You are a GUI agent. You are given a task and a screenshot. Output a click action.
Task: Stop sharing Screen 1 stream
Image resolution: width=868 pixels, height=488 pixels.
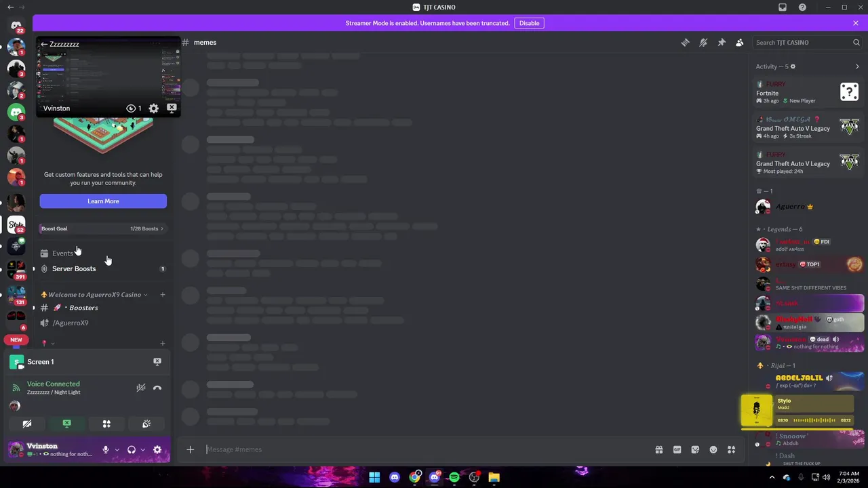[x=157, y=362]
